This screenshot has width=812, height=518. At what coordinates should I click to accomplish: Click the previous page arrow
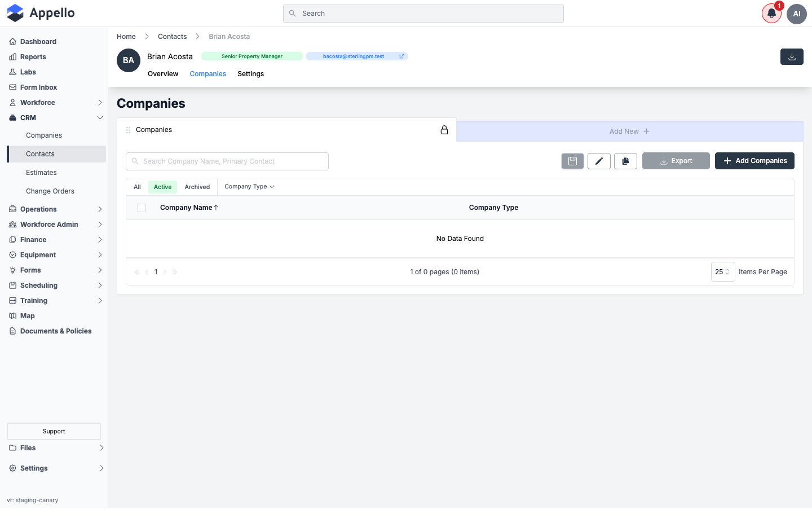click(147, 272)
